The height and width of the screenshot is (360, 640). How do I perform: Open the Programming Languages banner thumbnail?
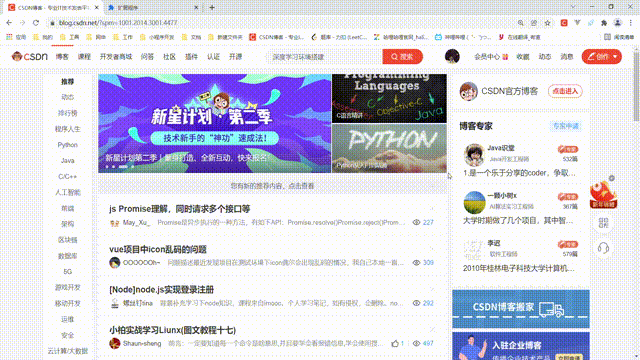[x=389, y=98]
